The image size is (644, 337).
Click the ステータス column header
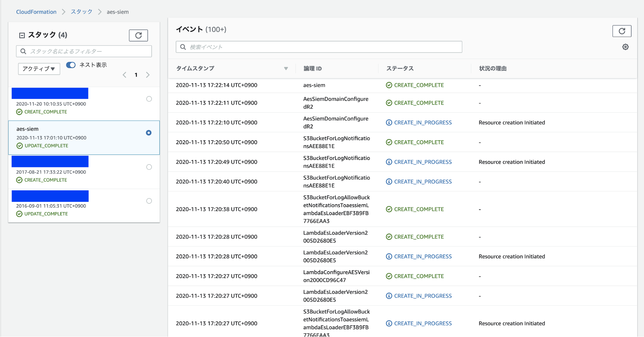pyautogui.click(x=400, y=68)
